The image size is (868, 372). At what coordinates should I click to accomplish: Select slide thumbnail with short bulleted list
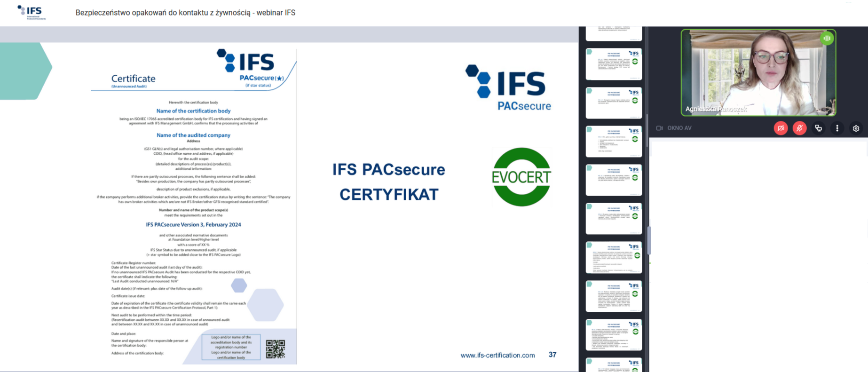click(614, 141)
